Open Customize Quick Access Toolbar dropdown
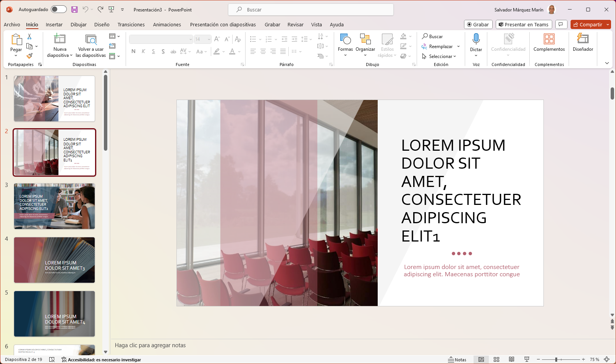The height and width of the screenshot is (364, 616). 123,10
